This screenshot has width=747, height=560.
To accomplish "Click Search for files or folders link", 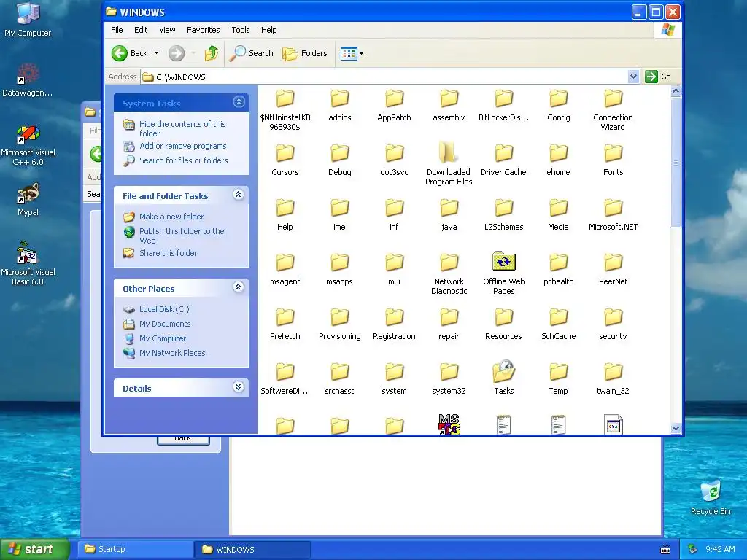I will (183, 160).
